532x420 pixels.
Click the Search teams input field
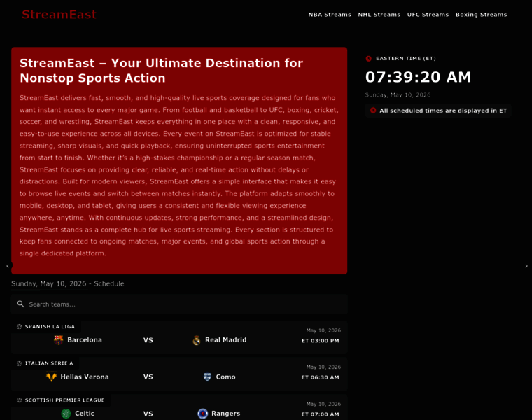179,304
